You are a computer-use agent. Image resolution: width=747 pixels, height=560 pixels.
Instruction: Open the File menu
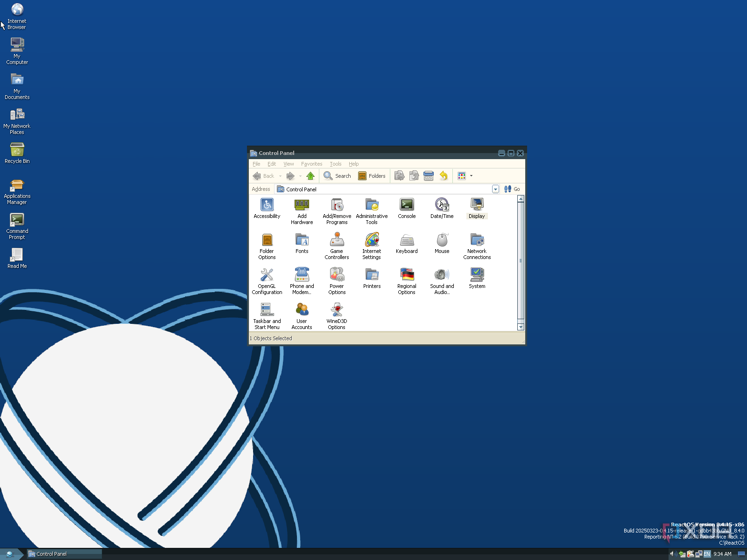[256, 164]
